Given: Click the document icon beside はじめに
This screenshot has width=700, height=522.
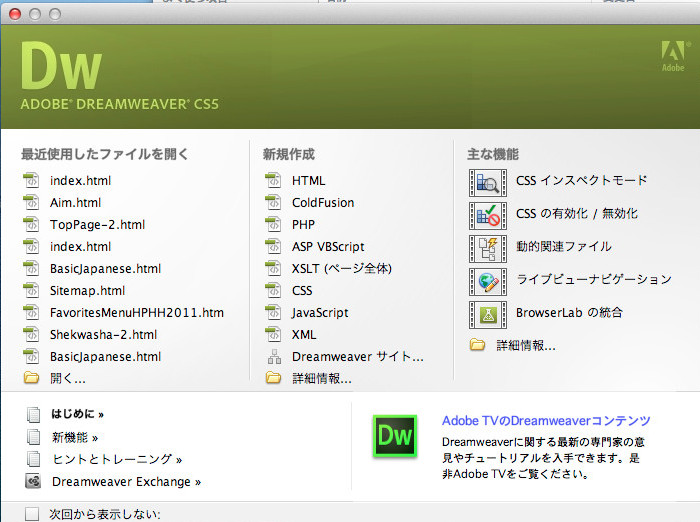Looking at the screenshot, I should pos(33,414).
